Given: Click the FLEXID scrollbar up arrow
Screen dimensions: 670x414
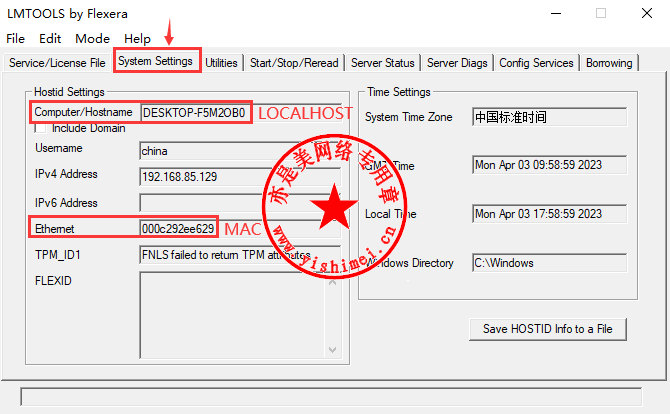Looking at the screenshot, I should tap(332, 282).
